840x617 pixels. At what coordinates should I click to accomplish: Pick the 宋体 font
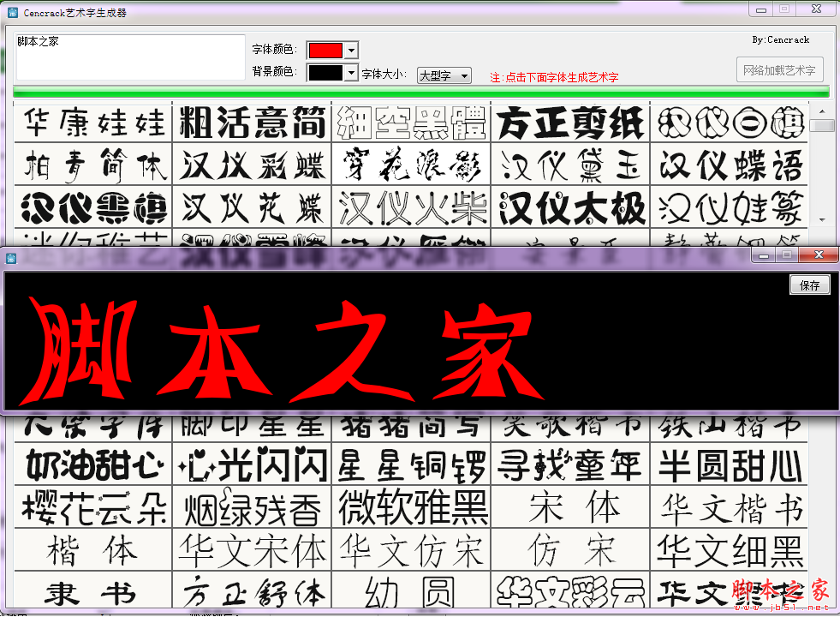tap(570, 509)
